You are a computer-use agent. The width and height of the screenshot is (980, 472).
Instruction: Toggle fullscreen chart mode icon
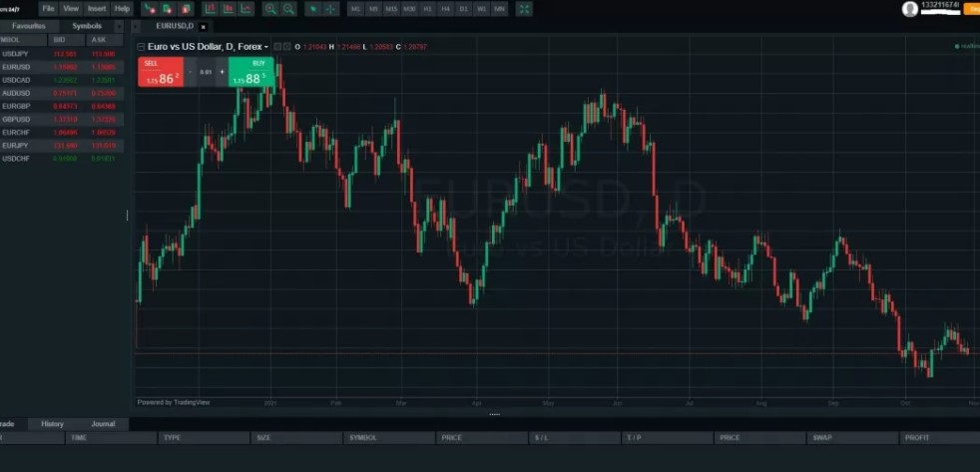point(524,9)
